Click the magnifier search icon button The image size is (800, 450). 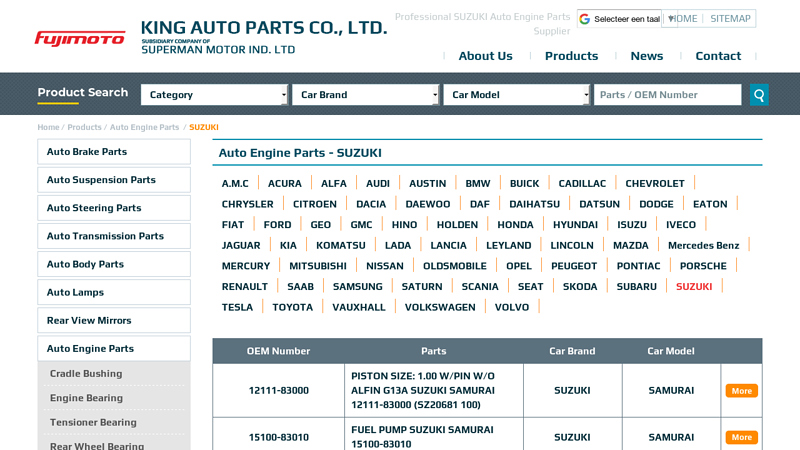[x=759, y=95]
